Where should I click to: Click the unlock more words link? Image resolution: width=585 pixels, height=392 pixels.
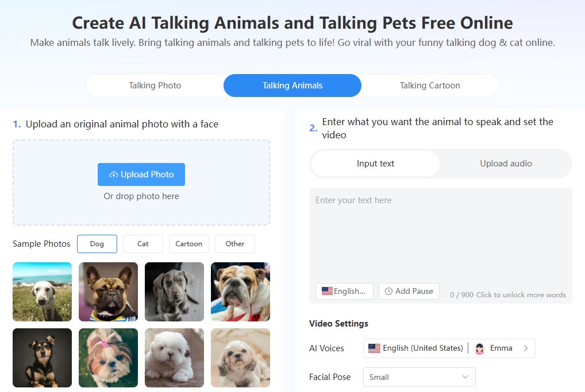[521, 295]
